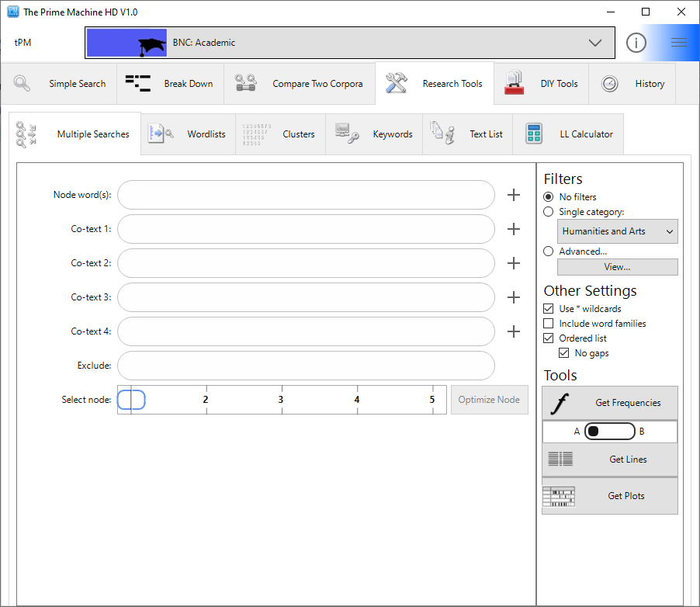Open the hamburger menu icon
Image resolution: width=700 pixels, height=607 pixels.
(x=678, y=43)
